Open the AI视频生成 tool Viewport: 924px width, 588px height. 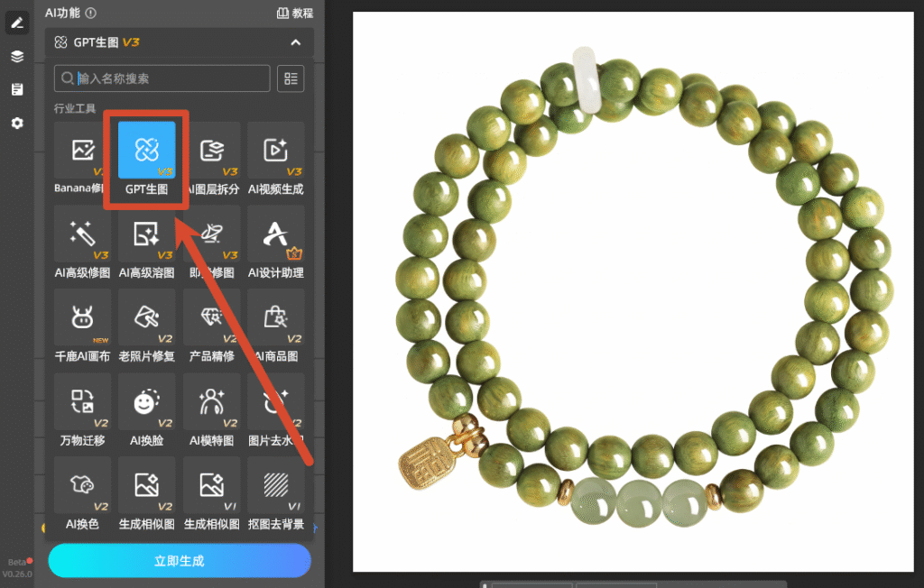click(276, 159)
